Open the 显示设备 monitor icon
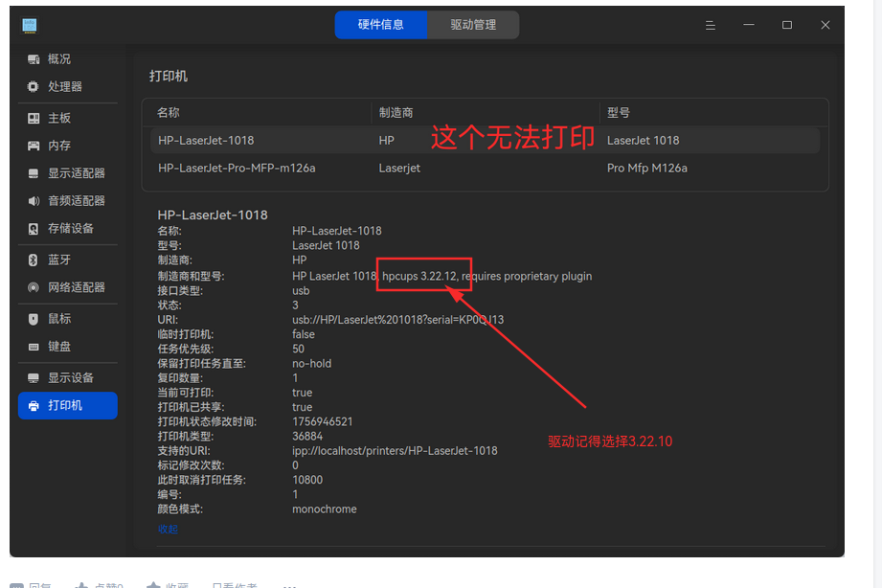Viewport: 882px width, 588px height. tap(34, 378)
